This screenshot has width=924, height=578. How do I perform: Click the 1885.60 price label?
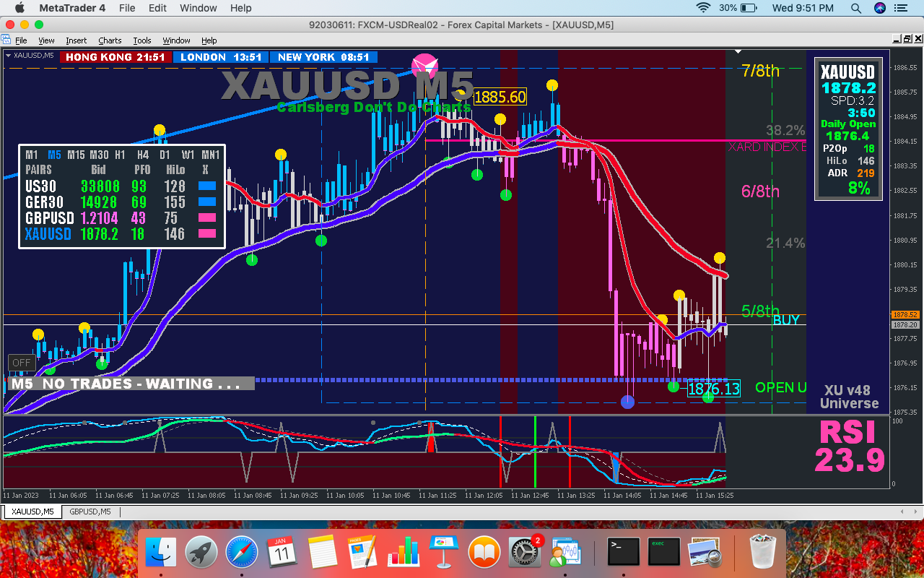coord(500,97)
